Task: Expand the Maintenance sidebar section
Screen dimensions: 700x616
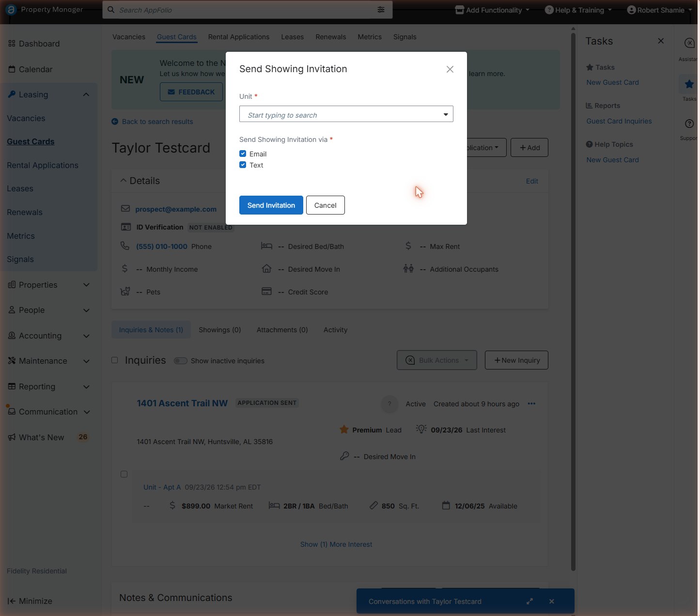Action: [x=86, y=361]
